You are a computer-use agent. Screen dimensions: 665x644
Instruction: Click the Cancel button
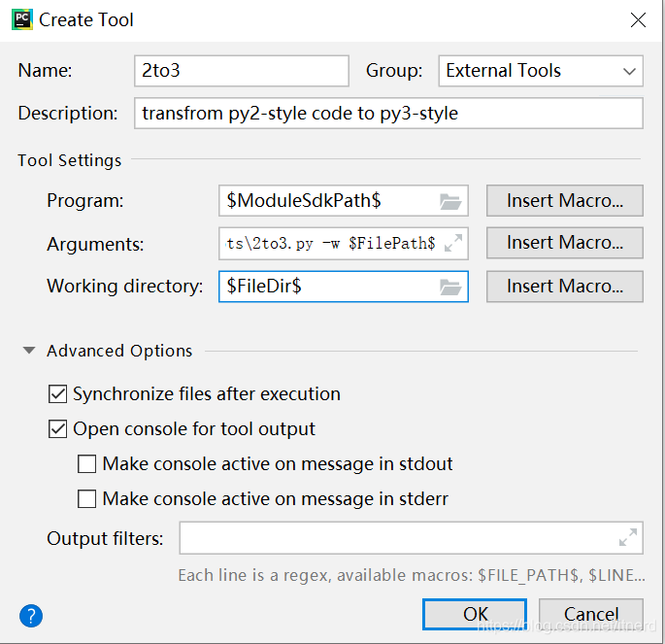[x=591, y=614]
